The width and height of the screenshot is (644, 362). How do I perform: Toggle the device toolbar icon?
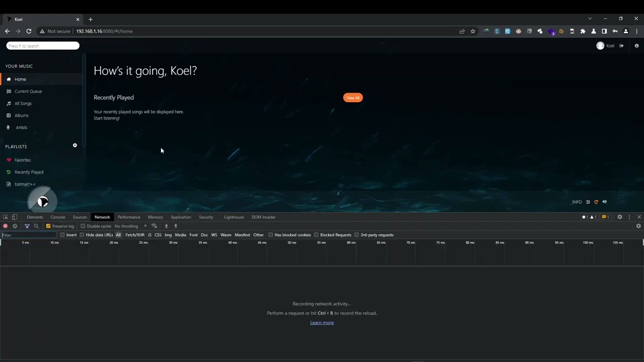15,217
